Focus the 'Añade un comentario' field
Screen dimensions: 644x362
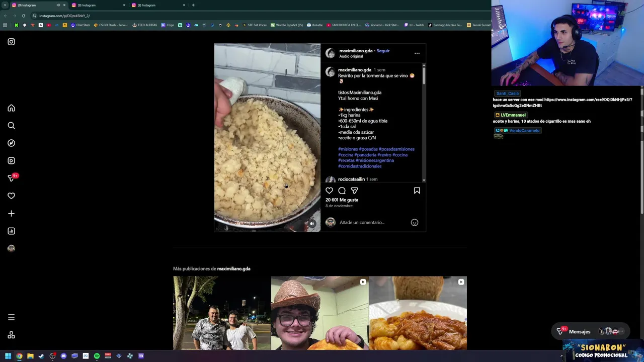[x=372, y=222]
